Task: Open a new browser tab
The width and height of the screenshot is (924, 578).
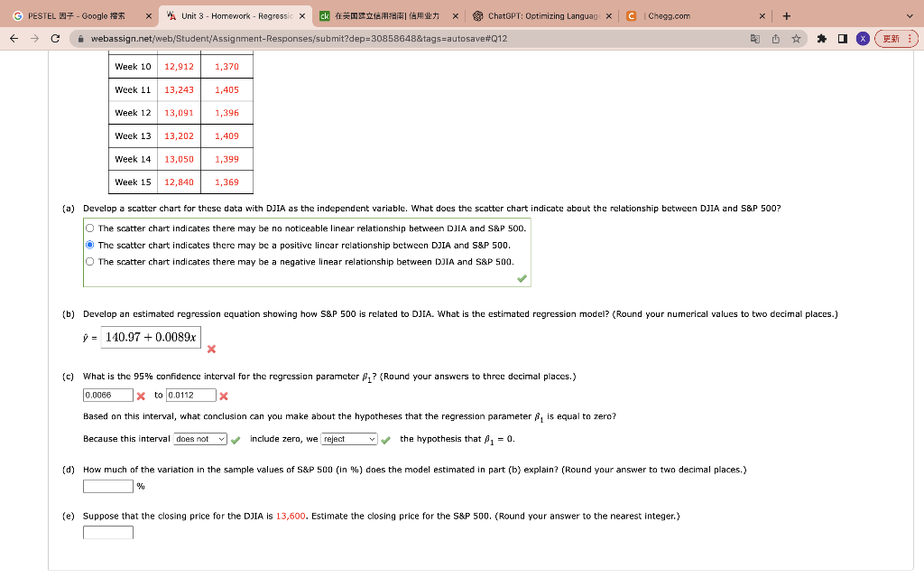Action: pyautogui.click(x=786, y=16)
